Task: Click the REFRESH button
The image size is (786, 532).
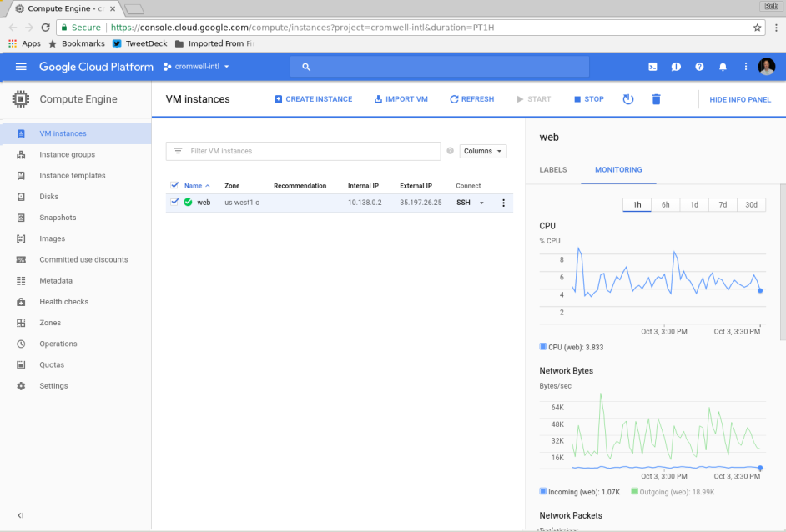Action: [471, 99]
